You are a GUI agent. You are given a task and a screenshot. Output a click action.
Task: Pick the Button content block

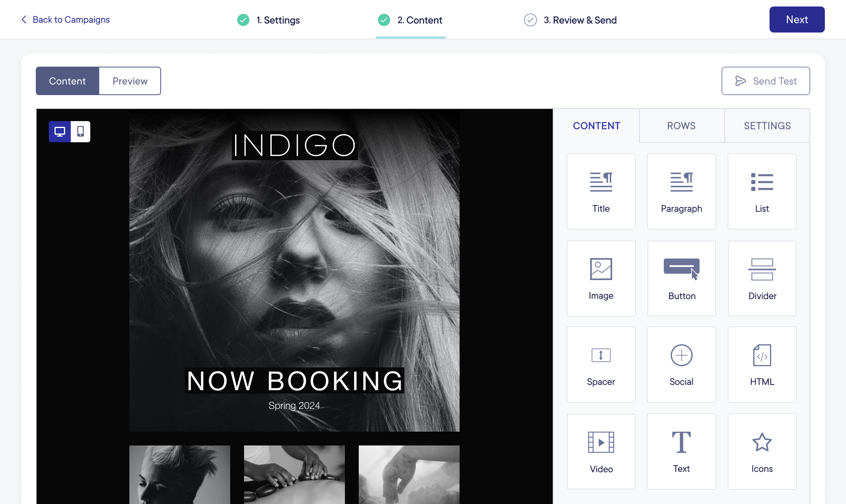681,278
